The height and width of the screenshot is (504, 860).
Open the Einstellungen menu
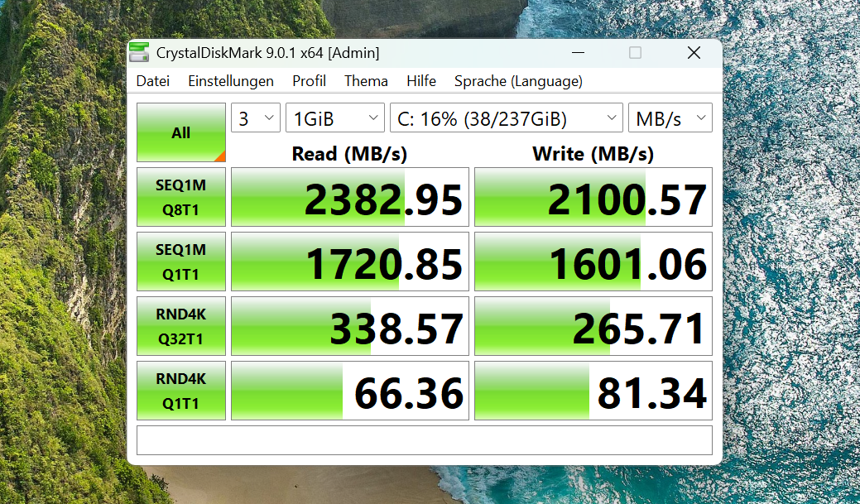click(231, 81)
